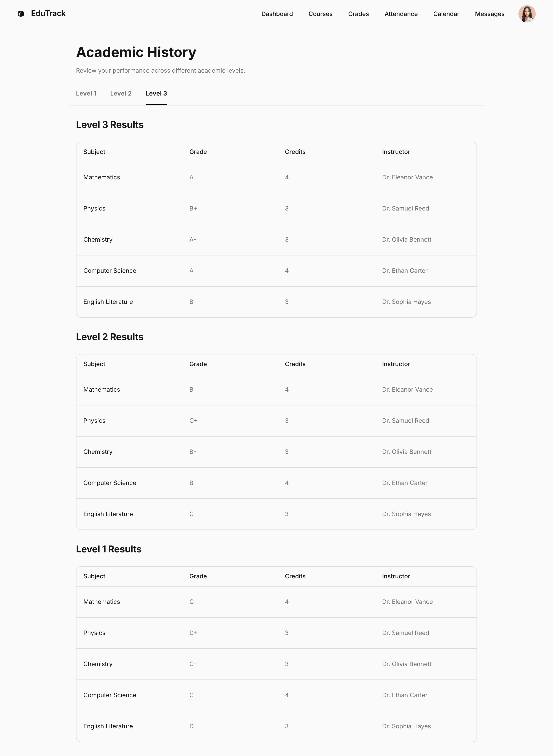The height and width of the screenshot is (756, 553).
Task: Go to the Dashboard page
Action: coord(277,14)
